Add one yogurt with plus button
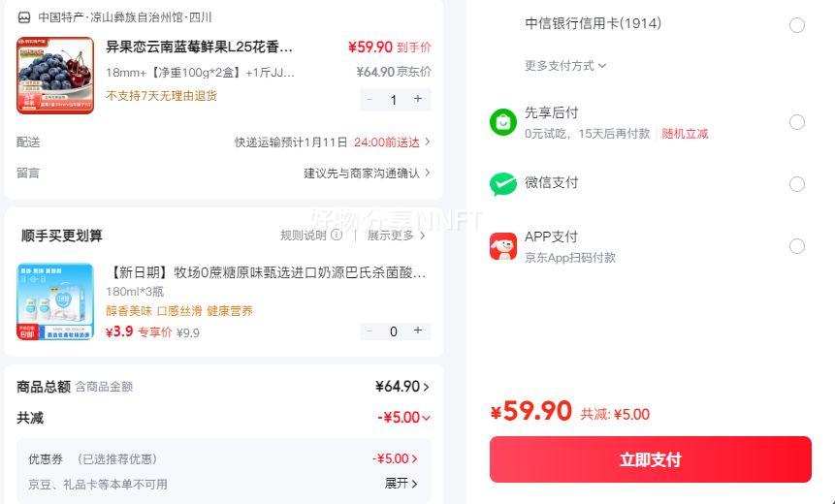 [418, 331]
